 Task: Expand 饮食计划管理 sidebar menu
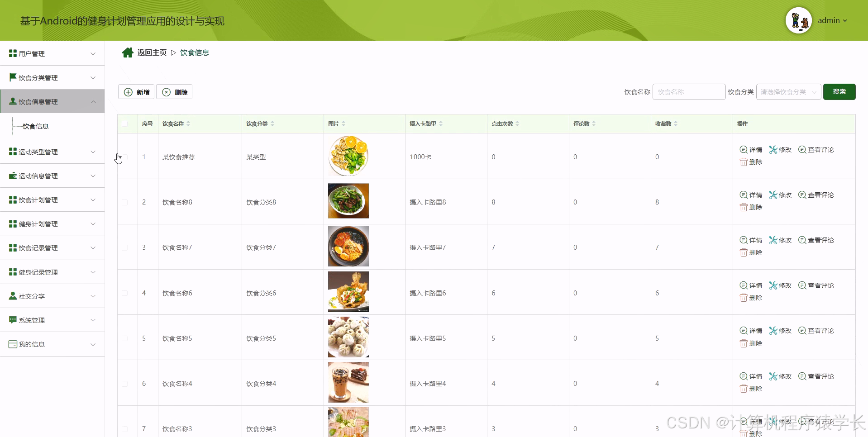click(52, 200)
